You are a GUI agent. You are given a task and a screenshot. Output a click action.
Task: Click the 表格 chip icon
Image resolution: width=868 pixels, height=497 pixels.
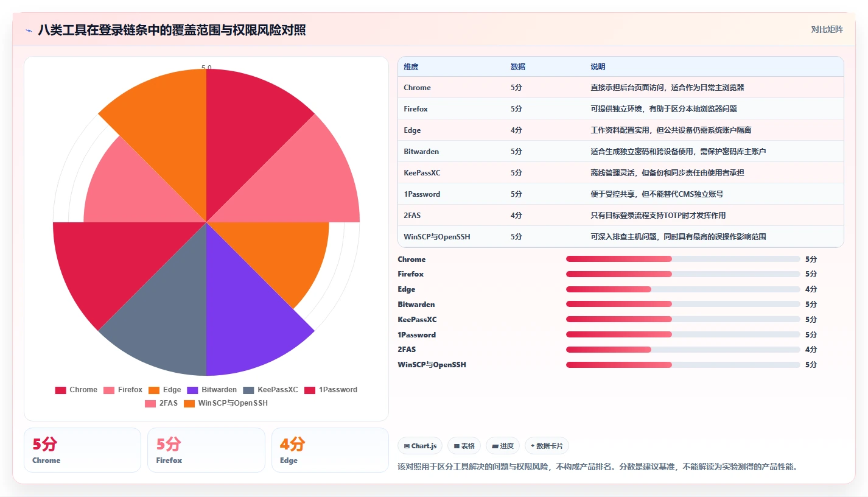click(x=457, y=446)
